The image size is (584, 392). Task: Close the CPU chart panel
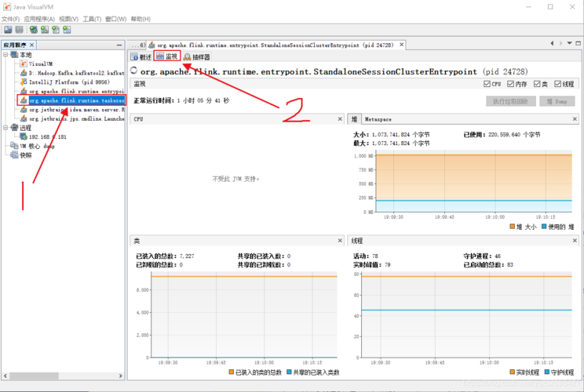coord(340,118)
